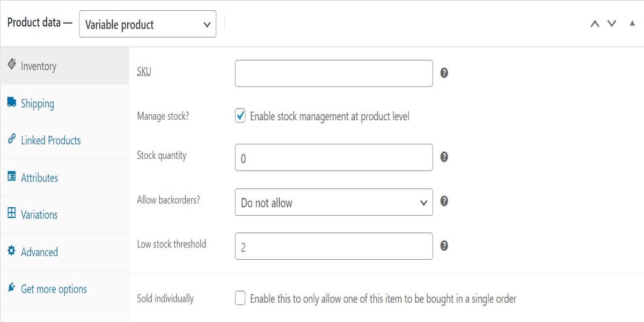Image resolution: width=644 pixels, height=322 pixels.
Task: Collapse the Product data panel toggle triangle
Action: [632, 24]
